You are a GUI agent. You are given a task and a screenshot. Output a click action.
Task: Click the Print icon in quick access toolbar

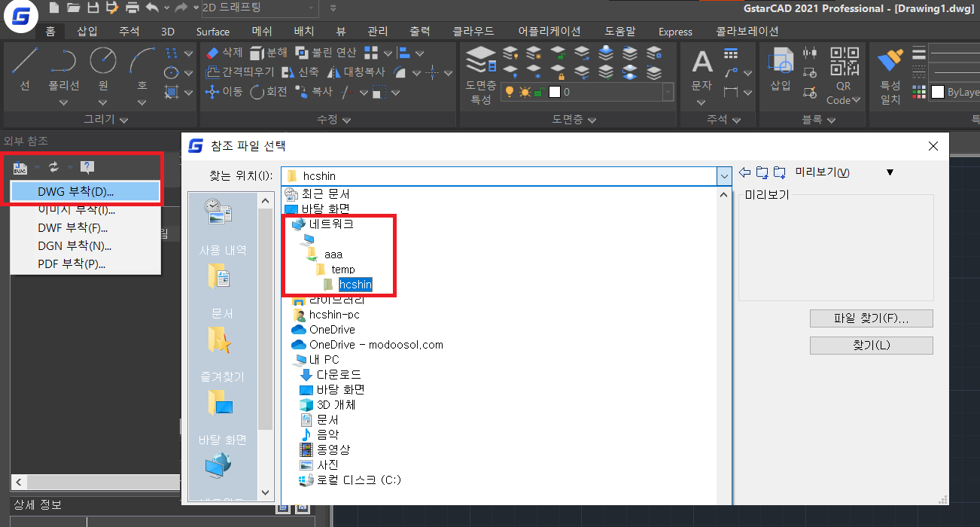(x=132, y=8)
